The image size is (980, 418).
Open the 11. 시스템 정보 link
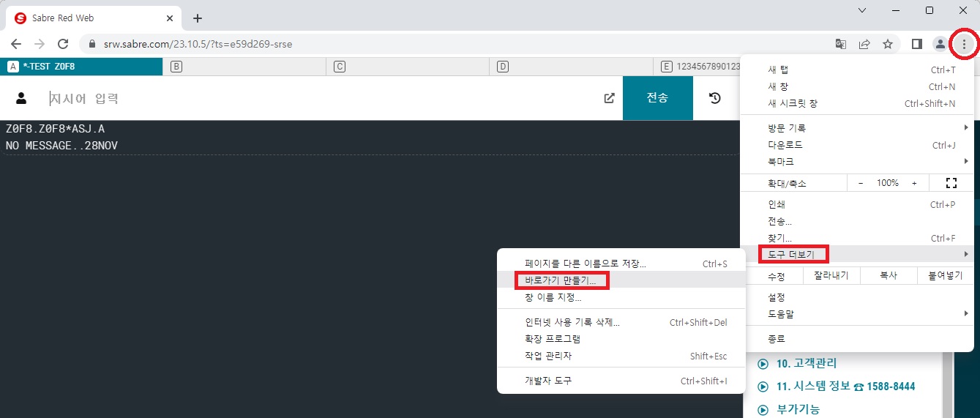click(845, 387)
